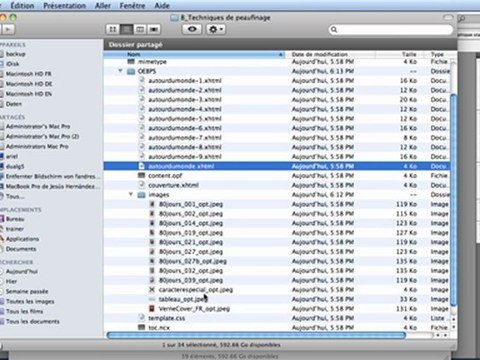Viewport: 480px width, 360px height.
Task: Open Macintosh HD FR in sidebar
Action: (28, 74)
